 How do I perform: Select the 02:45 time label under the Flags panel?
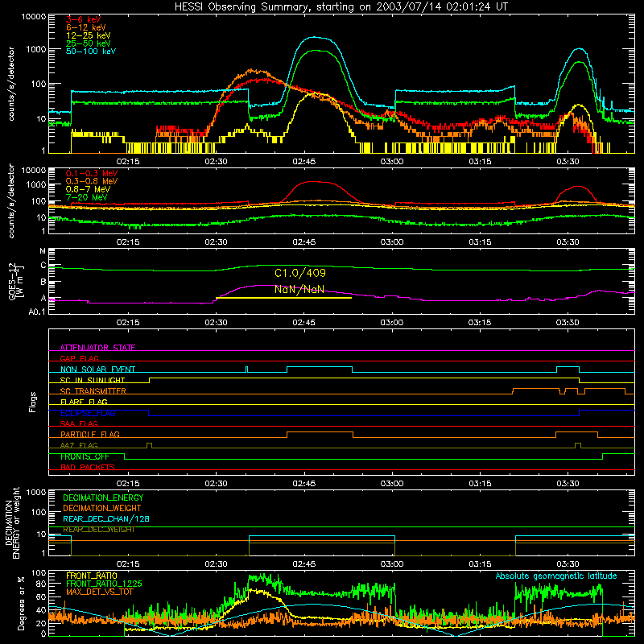[x=304, y=484]
